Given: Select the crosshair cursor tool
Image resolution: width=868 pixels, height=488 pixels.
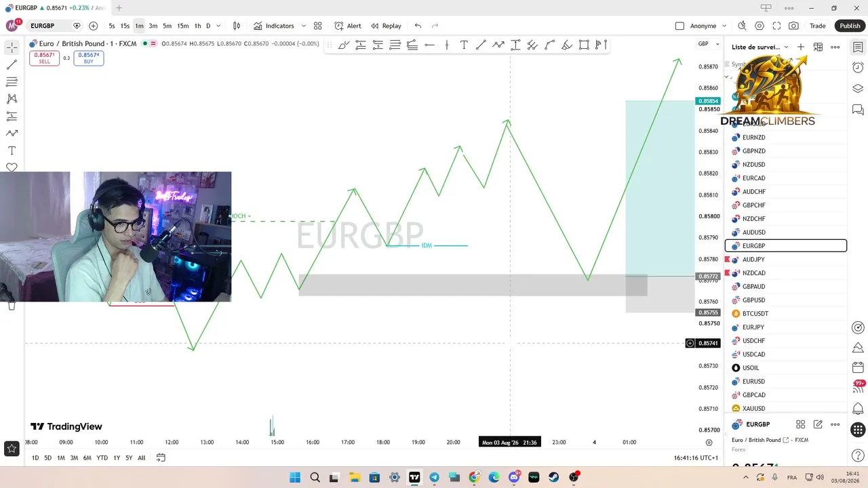Looking at the screenshot, I should click(12, 47).
